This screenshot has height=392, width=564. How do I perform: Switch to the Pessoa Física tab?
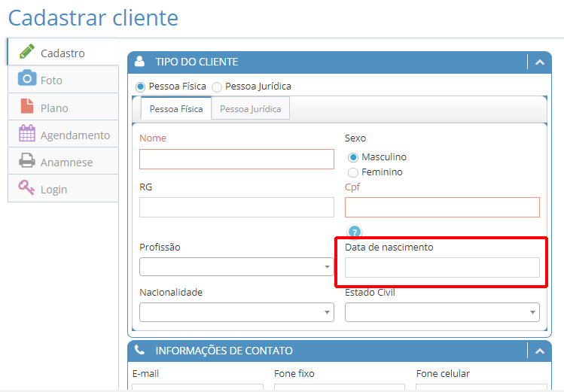point(176,109)
